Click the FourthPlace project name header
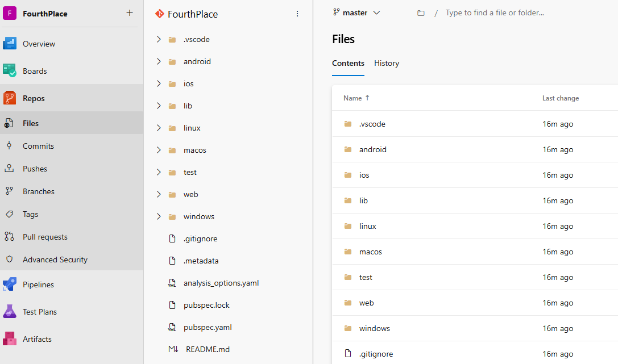Image resolution: width=618 pixels, height=364 pixels. pyautogui.click(x=45, y=14)
